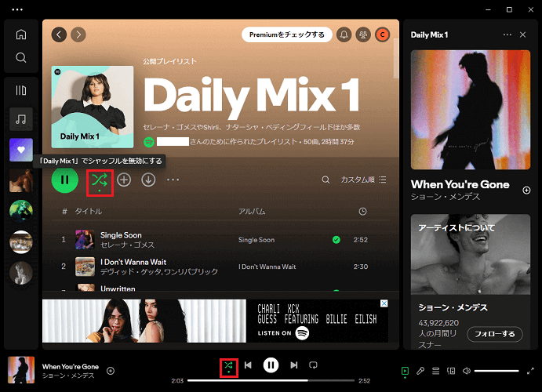Open Liked Songs heart playlist

point(21,150)
